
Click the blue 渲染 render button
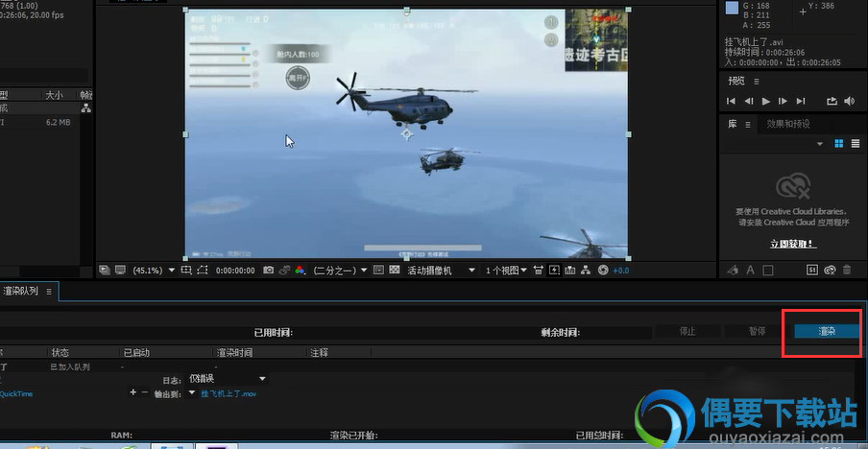[827, 331]
